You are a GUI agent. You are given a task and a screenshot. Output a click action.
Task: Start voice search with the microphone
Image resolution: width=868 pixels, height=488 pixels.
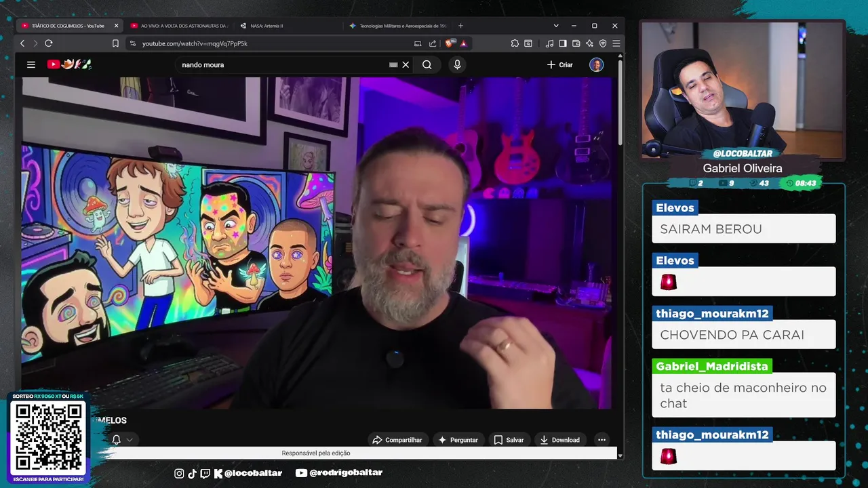pyautogui.click(x=457, y=64)
